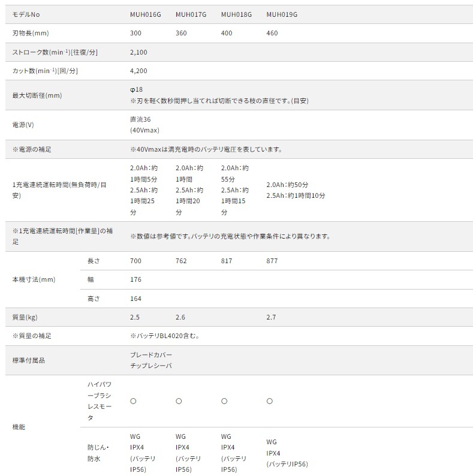473x476 pixels.
Task: Click MUH019G (バッテリIP56) rating text
Action: [287, 464]
